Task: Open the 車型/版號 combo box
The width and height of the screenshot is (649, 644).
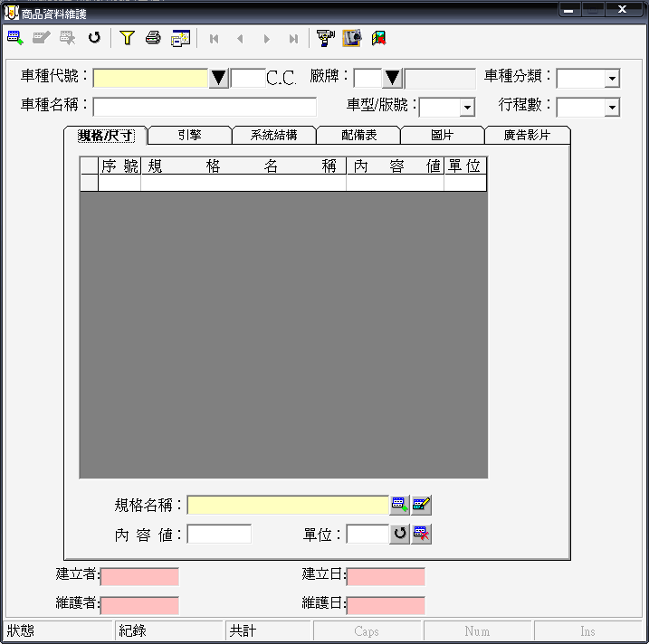Action: click(467, 108)
